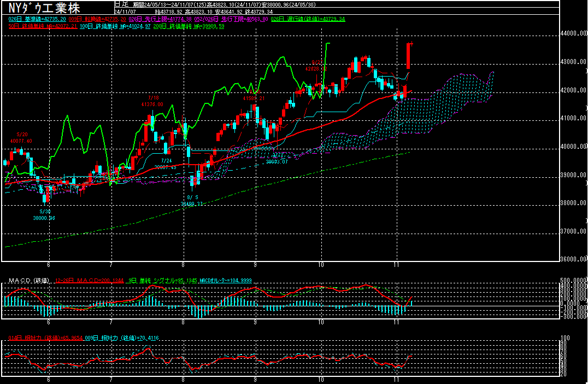Click the 026日 遅行線(終値)=43729.34 legend
Image resolution: width=588 pixels, height=384 pixels.
[308, 19]
